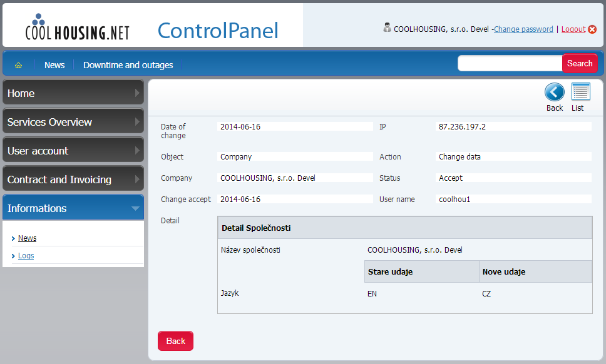Collapse the Informations section
This screenshot has height=364, width=606.
[x=73, y=208]
